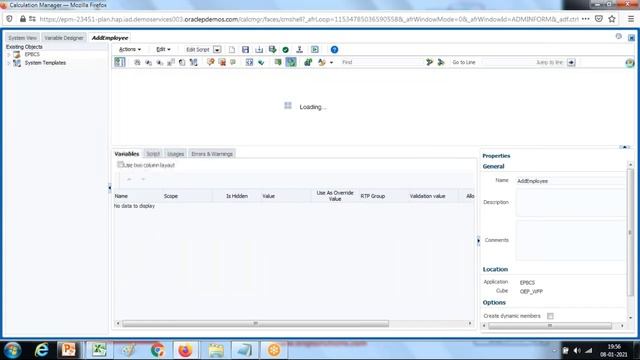Validate the rule with the green checkmark icon
The image size is (640, 360).
(286, 50)
